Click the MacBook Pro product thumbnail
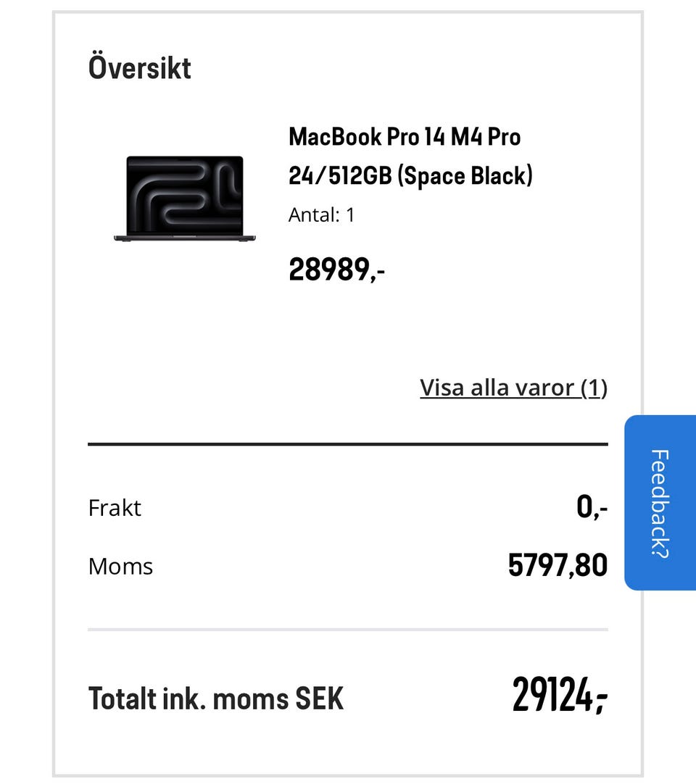Viewport: 696px width, 784px height. pos(185,199)
